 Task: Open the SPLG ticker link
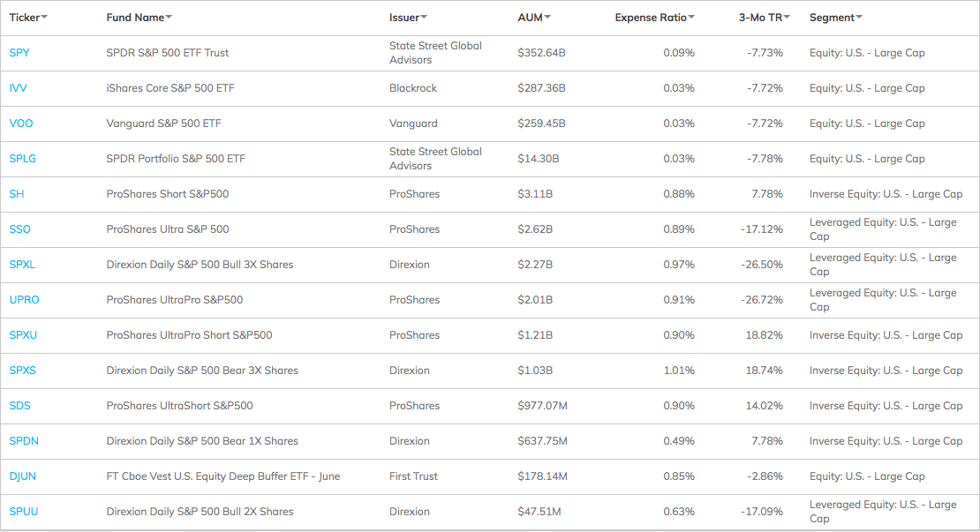coord(23,159)
